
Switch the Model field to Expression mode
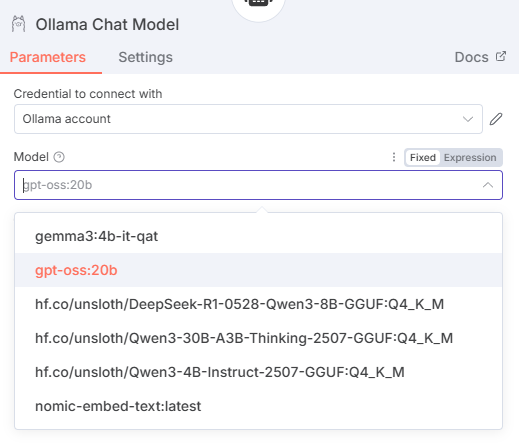tap(470, 157)
